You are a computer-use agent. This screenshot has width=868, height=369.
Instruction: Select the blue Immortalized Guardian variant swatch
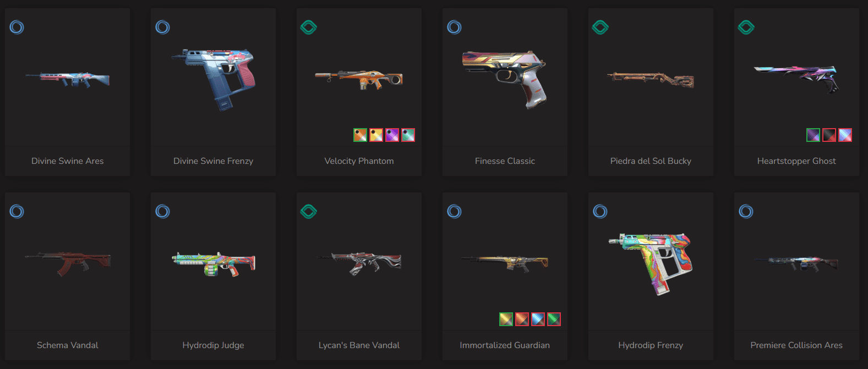(538, 319)
